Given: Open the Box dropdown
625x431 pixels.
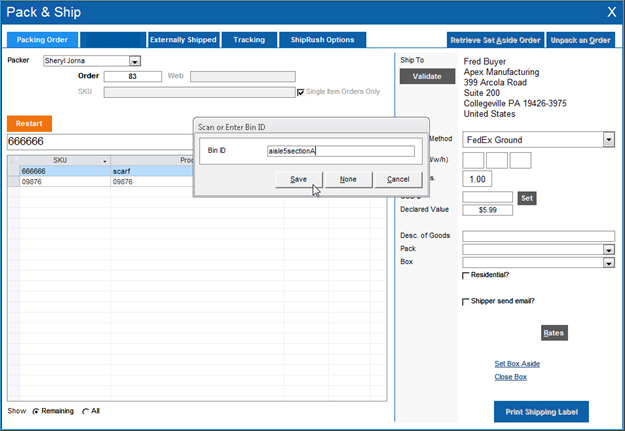Looking at the screenshot, I should [608, 263].
